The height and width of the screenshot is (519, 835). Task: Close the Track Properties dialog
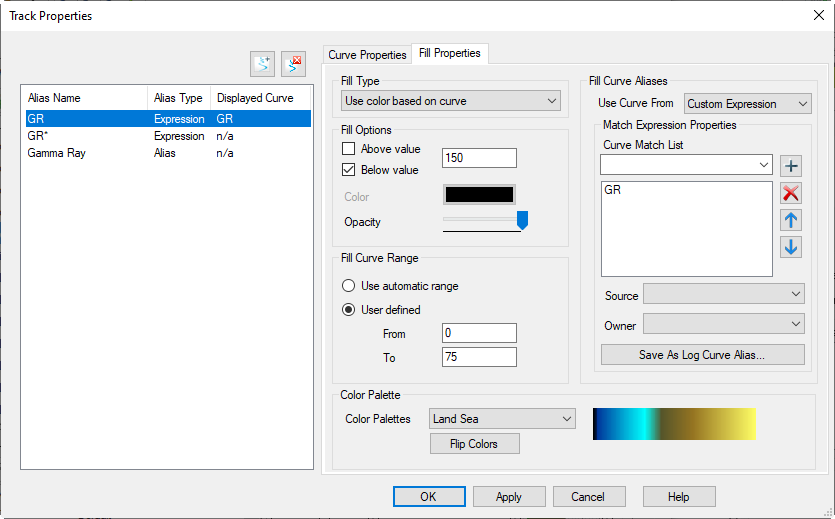tap(819, 15)
